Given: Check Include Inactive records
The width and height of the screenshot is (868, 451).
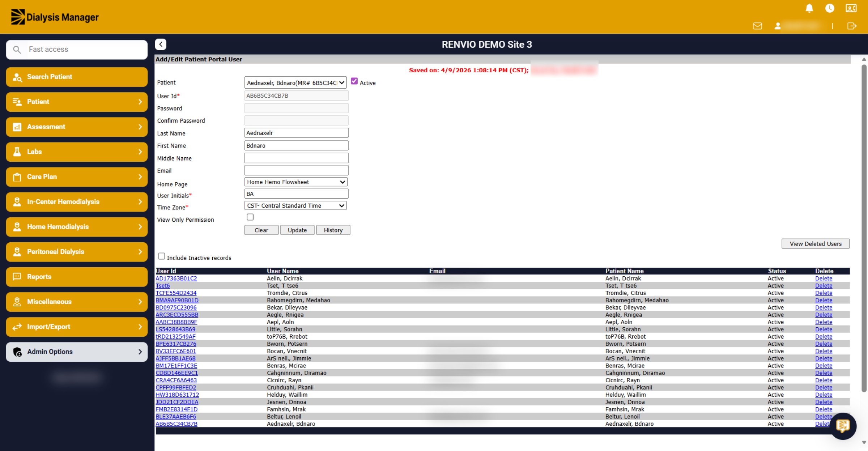Looking at the screenshot, I should pyautogui.click(x=161, y=256).
